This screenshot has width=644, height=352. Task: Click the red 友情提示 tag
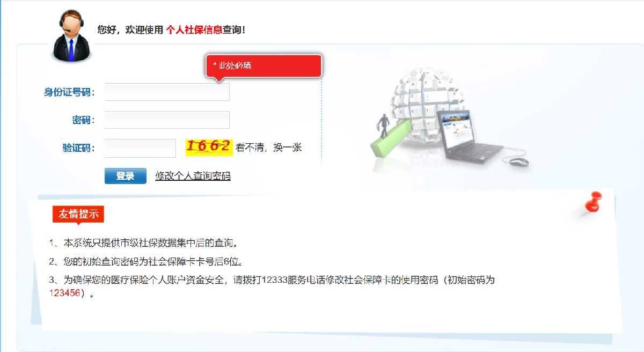78,215
